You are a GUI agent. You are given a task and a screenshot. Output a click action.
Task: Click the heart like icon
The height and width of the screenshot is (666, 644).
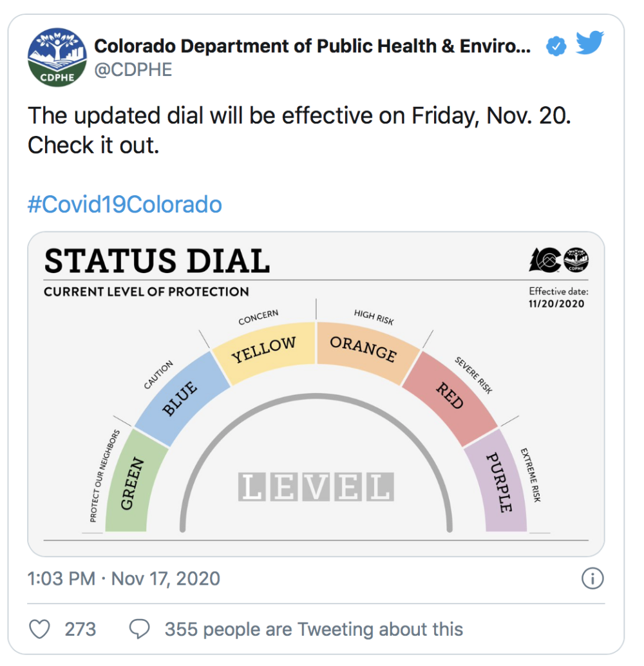[x=40, y=629]
